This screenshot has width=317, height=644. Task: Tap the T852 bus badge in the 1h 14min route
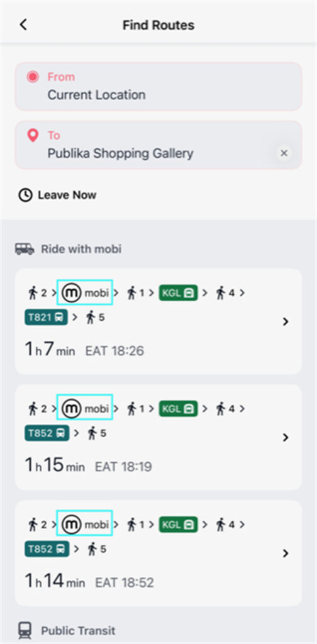click(x=47, y=549)
